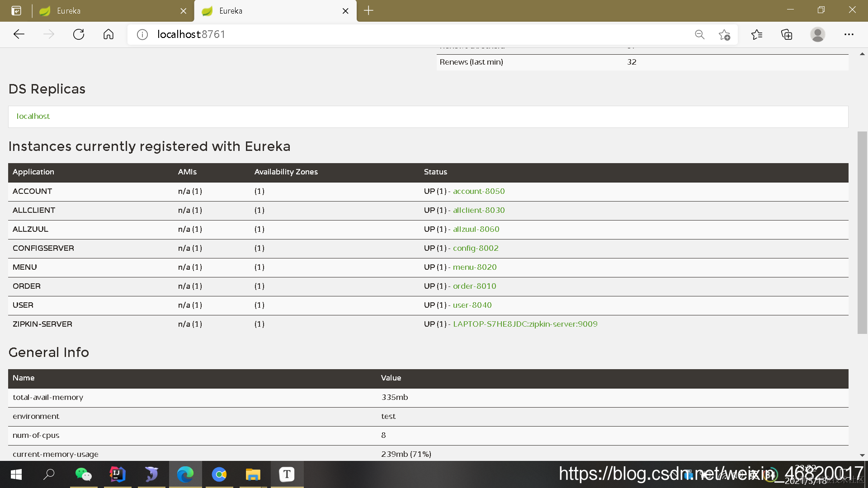Open the LAPTOP-S7HE8JDC:zipkin-server:9009 link
868x488 pixels.
click(x=525, y=324)
